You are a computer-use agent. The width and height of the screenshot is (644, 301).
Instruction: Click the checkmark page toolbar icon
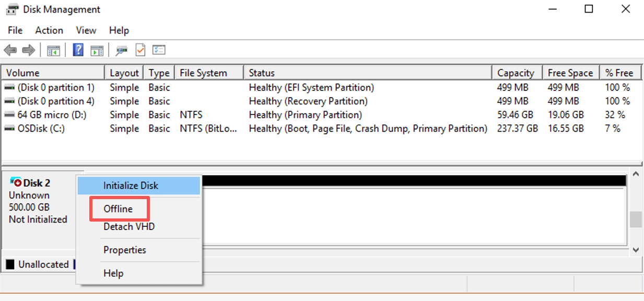tap(140, 50)
